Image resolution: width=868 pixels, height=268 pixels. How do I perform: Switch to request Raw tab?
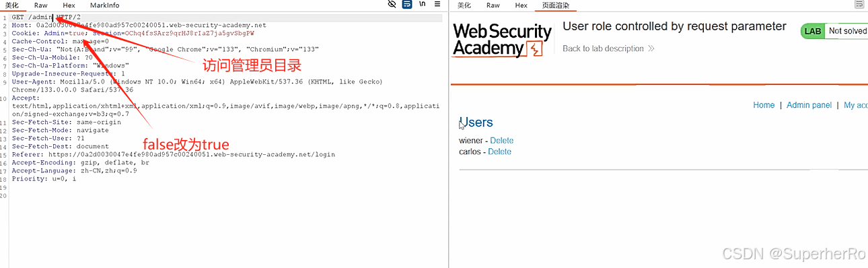pos(41,5)
